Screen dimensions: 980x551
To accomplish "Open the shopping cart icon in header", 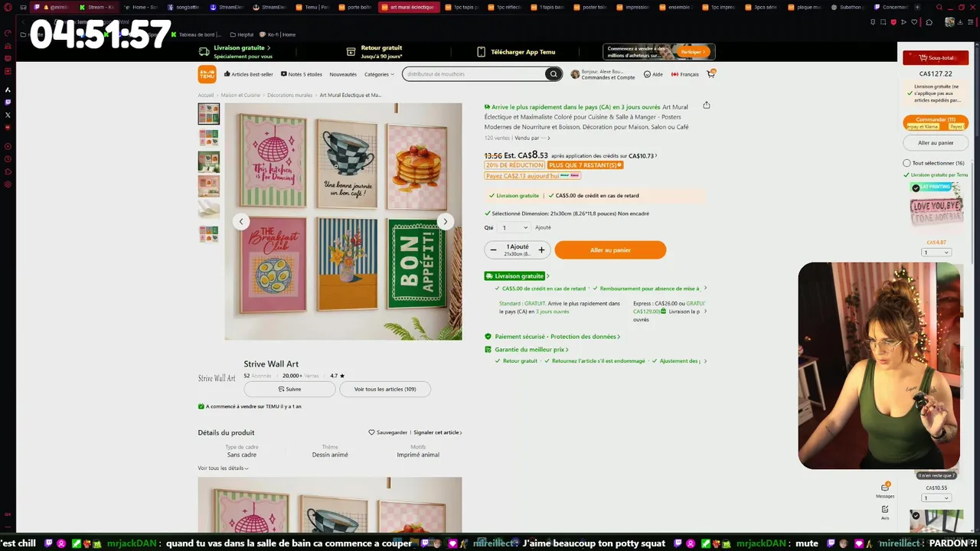I will point(710,73).
